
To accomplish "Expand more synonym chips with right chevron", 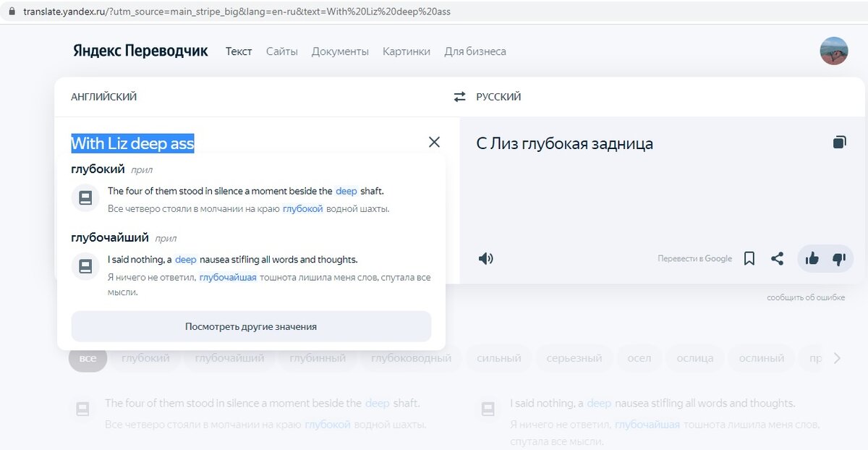I will [x=837, y=357].
